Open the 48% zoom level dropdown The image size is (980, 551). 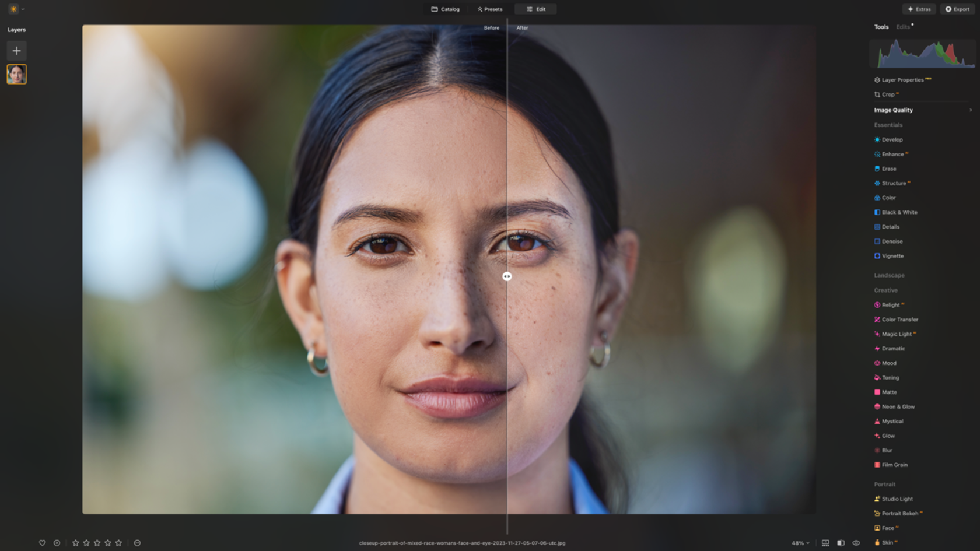(800, 543)
